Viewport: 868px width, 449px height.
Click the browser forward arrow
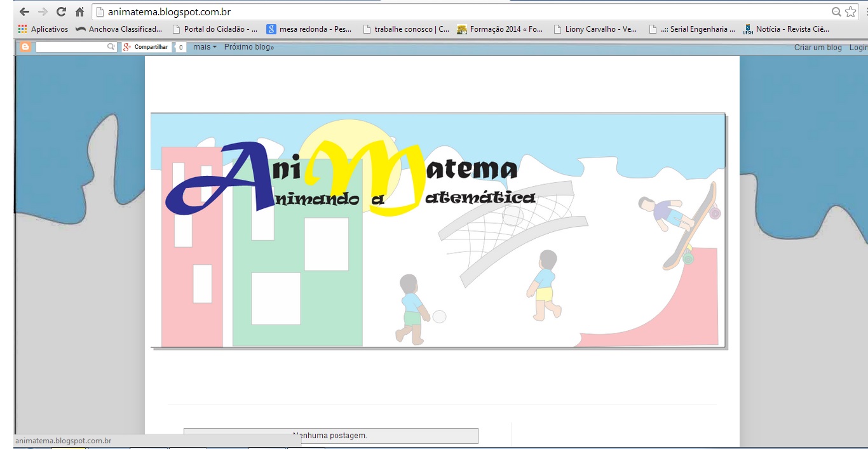pyautogui.click(x=43, y=12)
